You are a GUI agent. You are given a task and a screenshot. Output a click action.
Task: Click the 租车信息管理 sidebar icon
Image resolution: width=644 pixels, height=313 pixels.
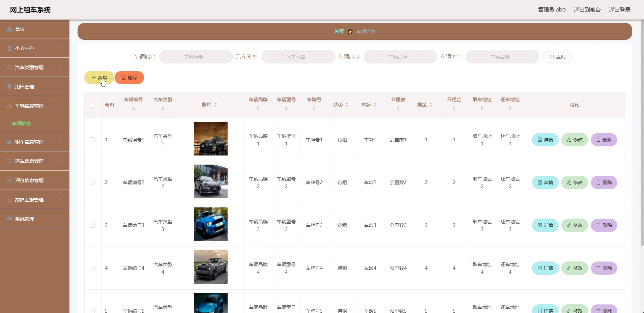[9, 142]
